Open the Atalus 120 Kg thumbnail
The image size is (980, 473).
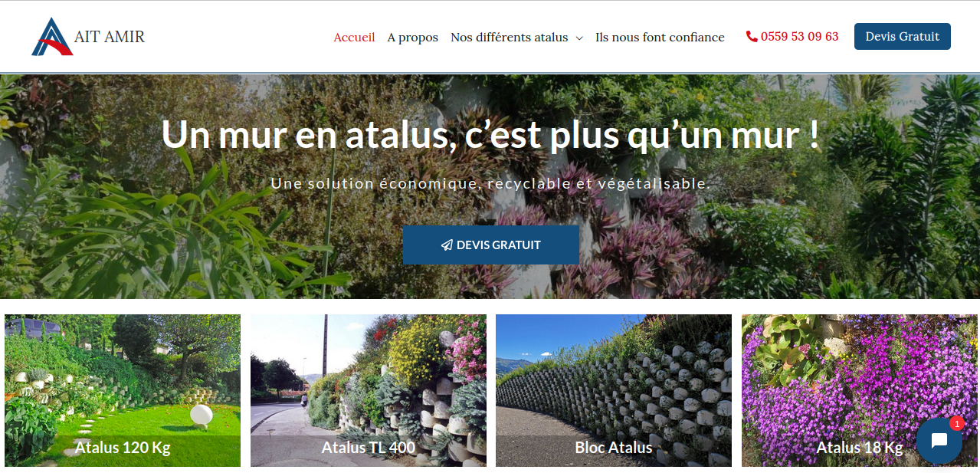(123, 390)
